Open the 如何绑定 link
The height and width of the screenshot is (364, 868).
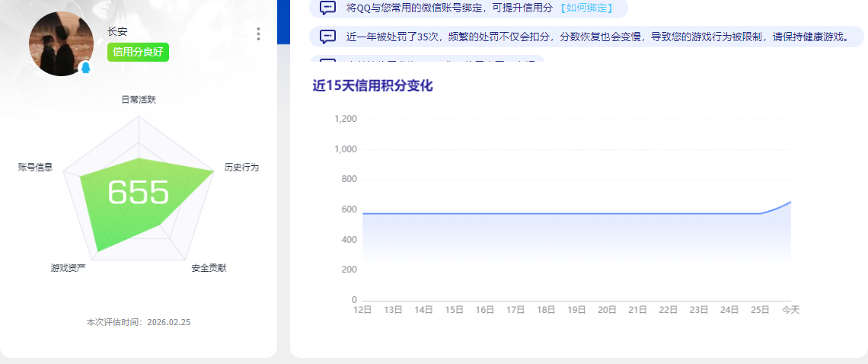[587, 8]
